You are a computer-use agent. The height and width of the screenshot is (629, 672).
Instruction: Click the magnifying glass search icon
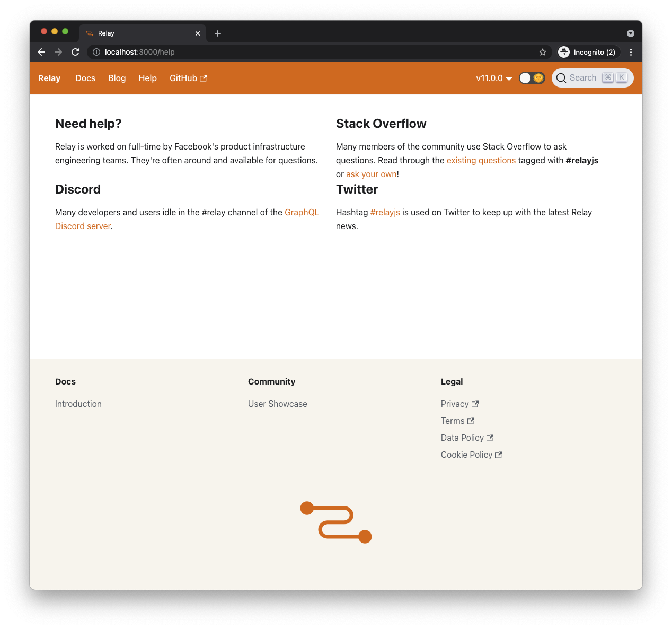561,78
